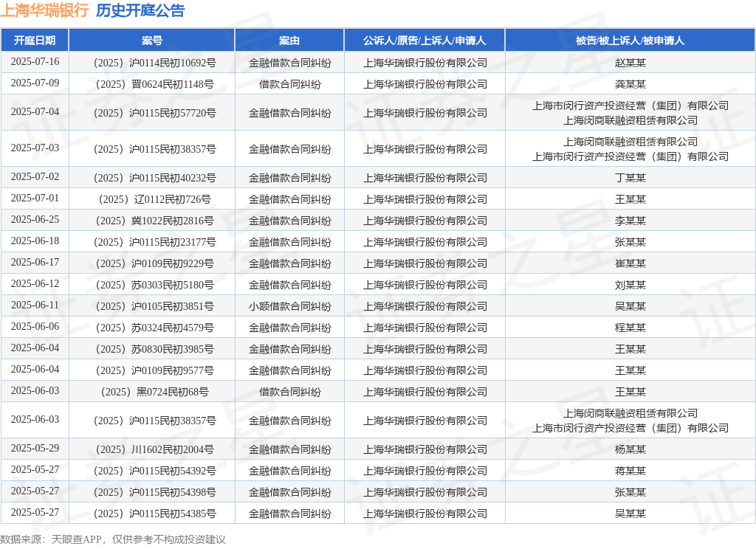The height and width of the screenshot is (546, 756).
Task: Click 借款合同纠纷 in the 黑0724 row
Action: point(289,392)
